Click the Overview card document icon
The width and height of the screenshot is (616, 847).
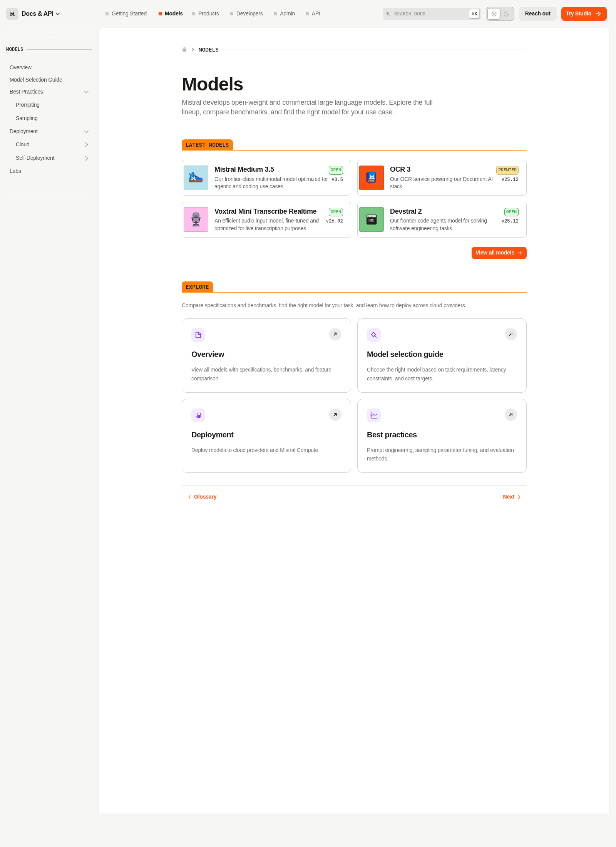[198, 335]
